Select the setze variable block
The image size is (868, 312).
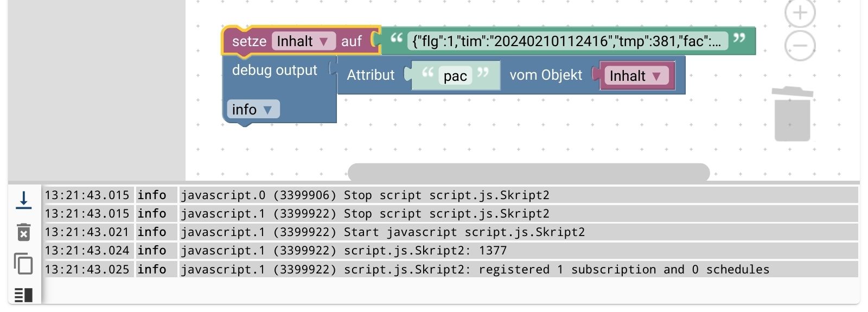click(x=248, y=42)
